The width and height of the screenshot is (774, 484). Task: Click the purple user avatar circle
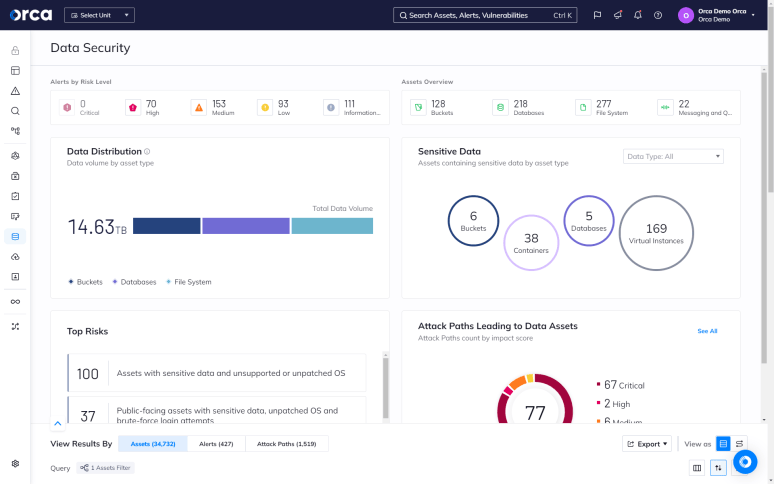686,15
